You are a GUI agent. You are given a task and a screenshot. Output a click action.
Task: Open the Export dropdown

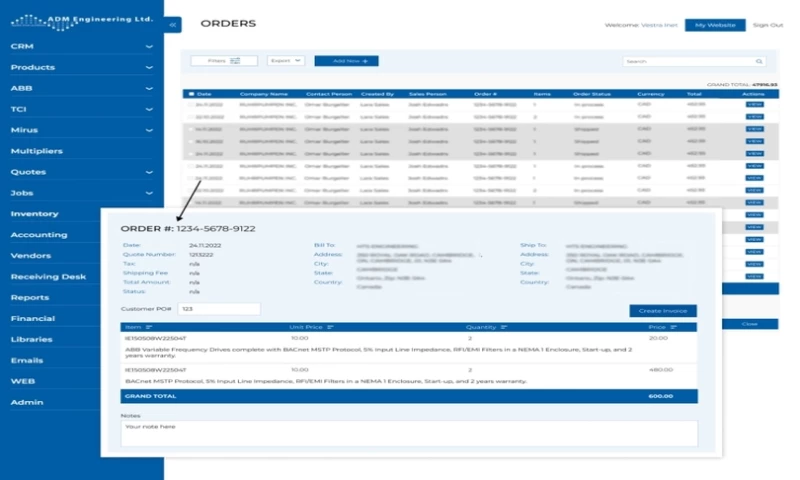[x=285, y=61]
